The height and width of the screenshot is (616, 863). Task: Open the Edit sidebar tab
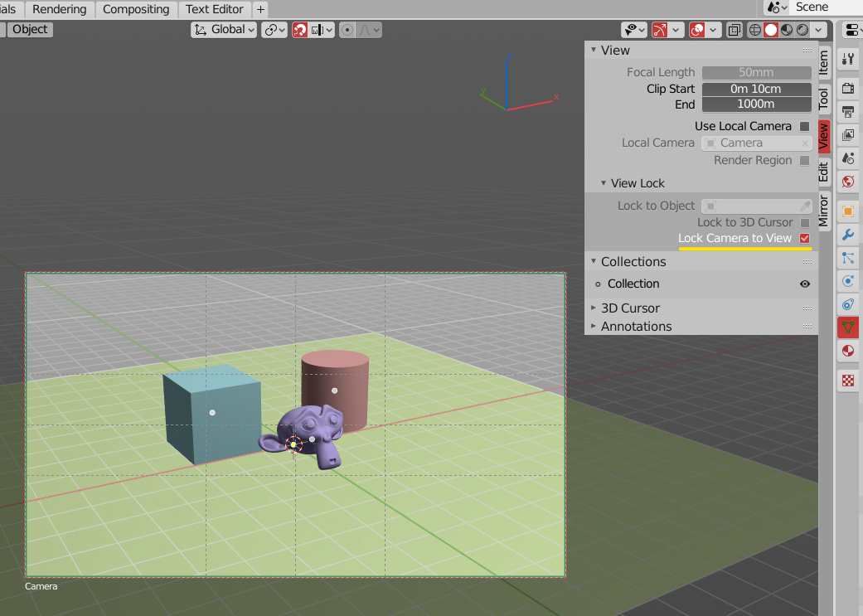pyautogui.click(x=824, y=172)
